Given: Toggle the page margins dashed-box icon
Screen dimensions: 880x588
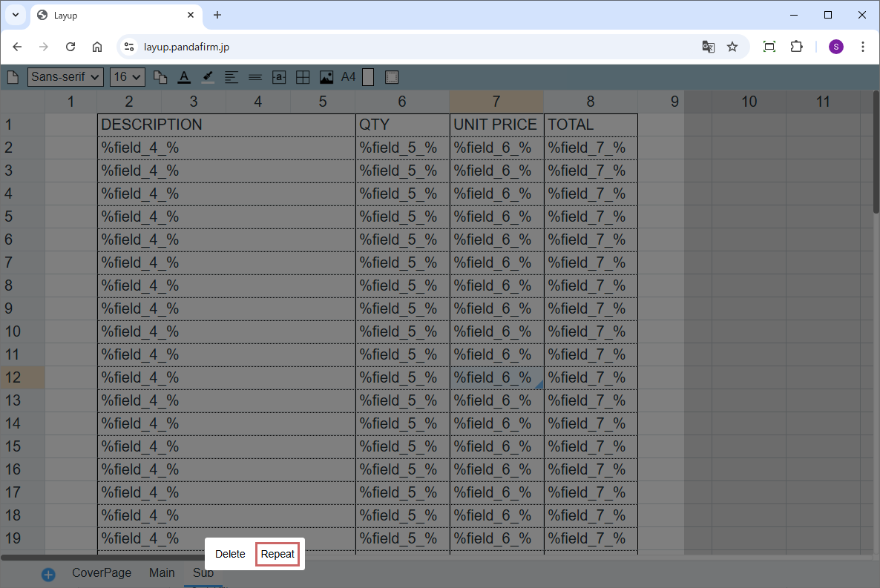Looking at the screenshot, I should tap(392, 77).
